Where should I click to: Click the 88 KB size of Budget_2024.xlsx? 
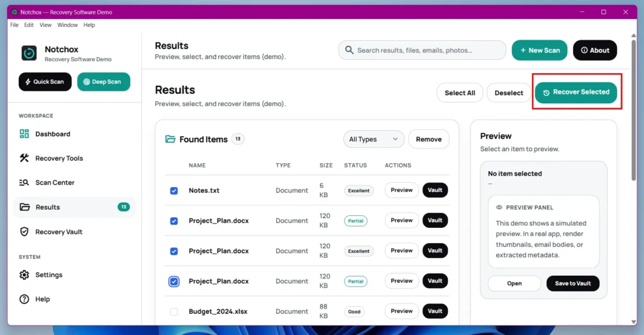(x=324, y=311)
